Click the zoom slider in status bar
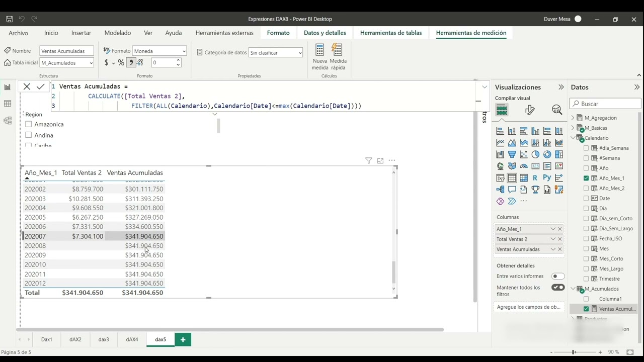This screenshot has height=362, width=644. (x=574, y=352)
